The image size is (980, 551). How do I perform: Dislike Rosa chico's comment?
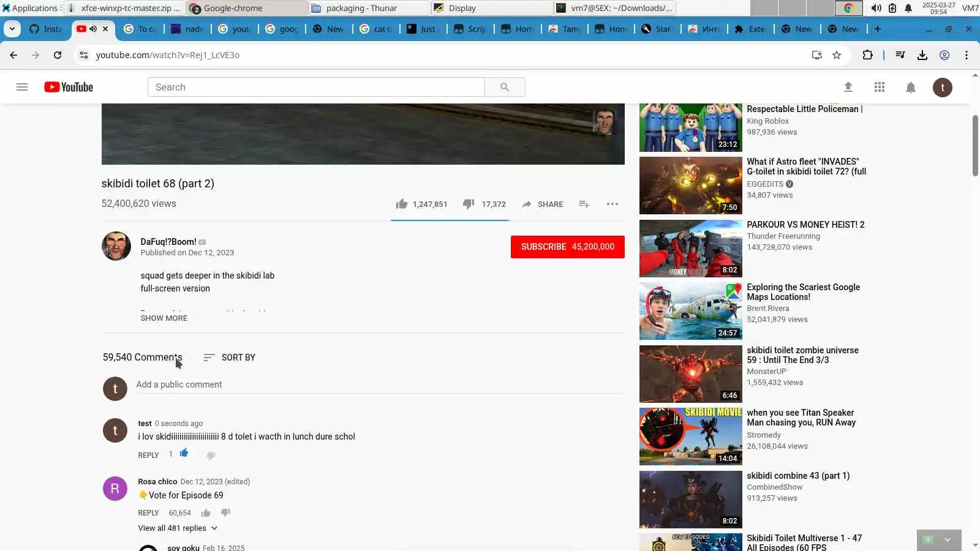[x=225, y=512]
